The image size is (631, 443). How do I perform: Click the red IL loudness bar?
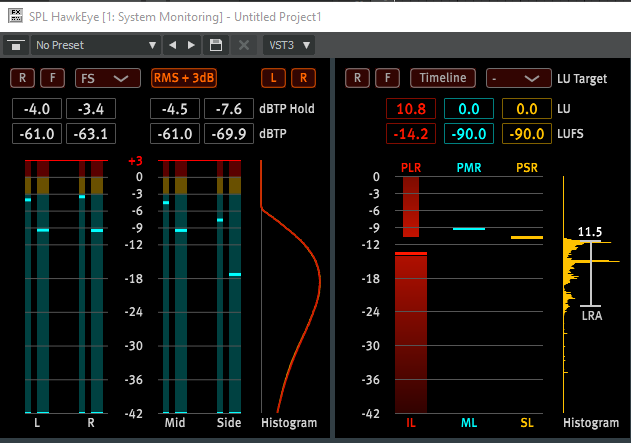411,334
